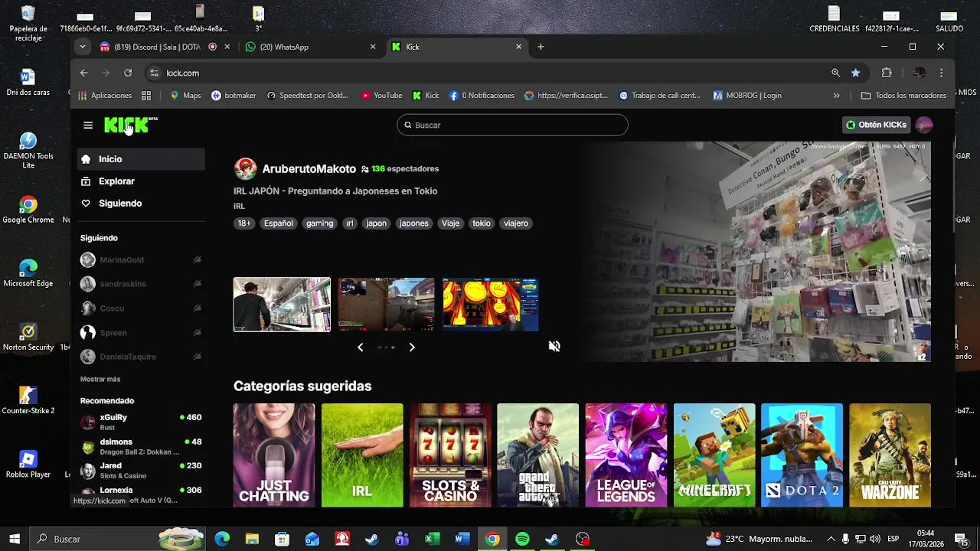
Task: Expand hidden bookmarks chevron
Action: tap(836, 96)
